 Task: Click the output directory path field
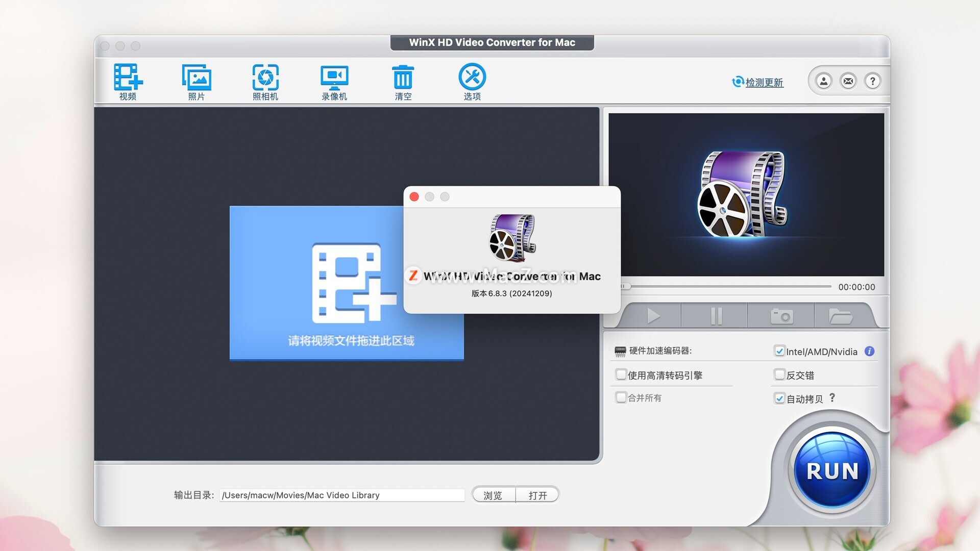[342, 495]
